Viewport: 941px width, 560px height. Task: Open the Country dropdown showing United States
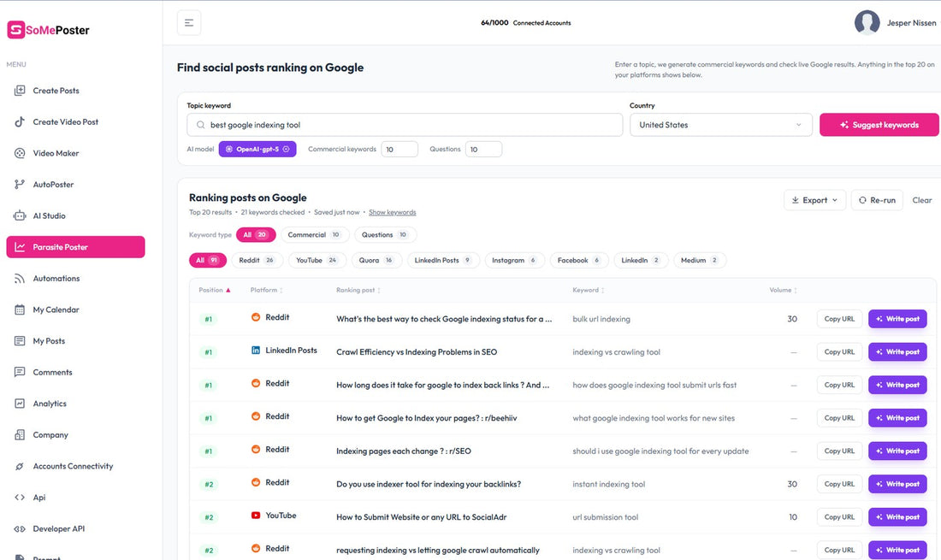721,125
